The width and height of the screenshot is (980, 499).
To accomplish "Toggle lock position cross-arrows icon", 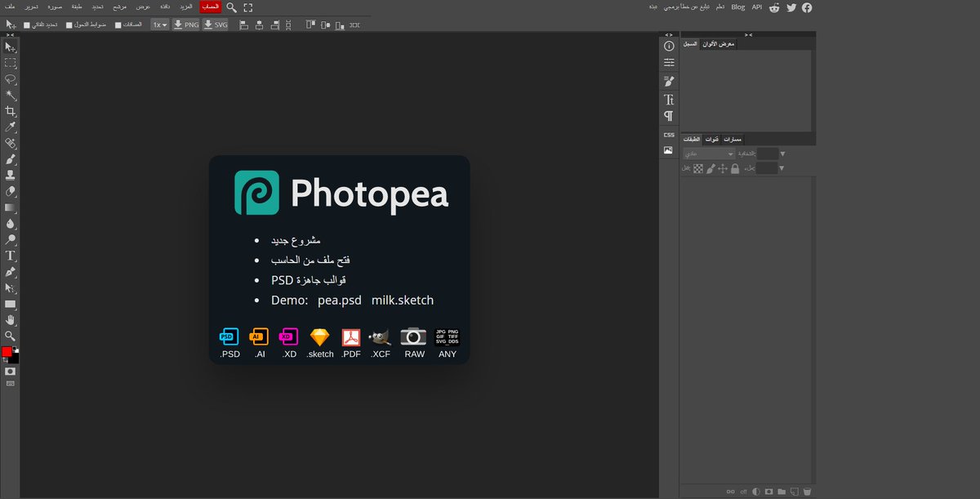I will coord(723,168).
